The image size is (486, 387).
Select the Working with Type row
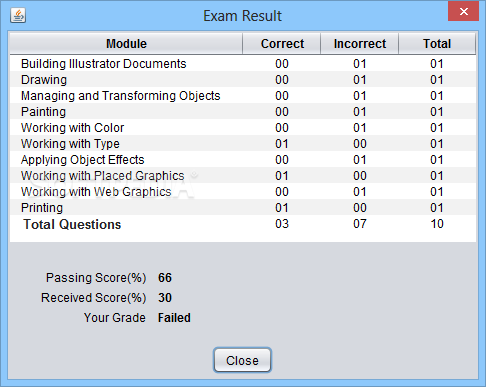tap(243, 143)
